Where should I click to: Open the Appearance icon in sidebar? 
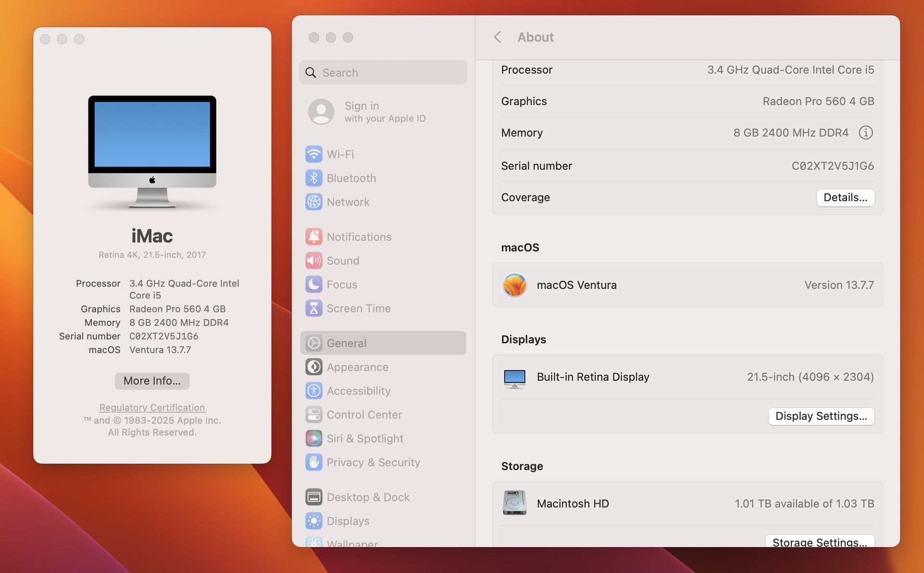coord(314,367)
